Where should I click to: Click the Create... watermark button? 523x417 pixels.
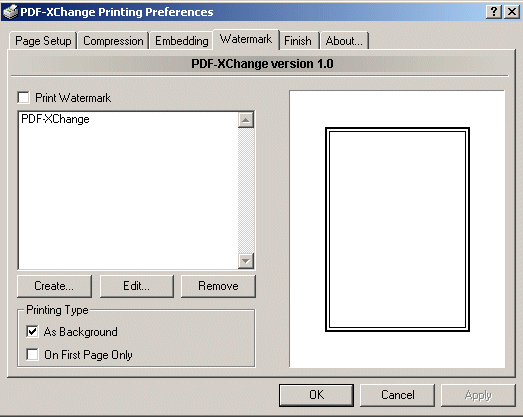(54, 286)
